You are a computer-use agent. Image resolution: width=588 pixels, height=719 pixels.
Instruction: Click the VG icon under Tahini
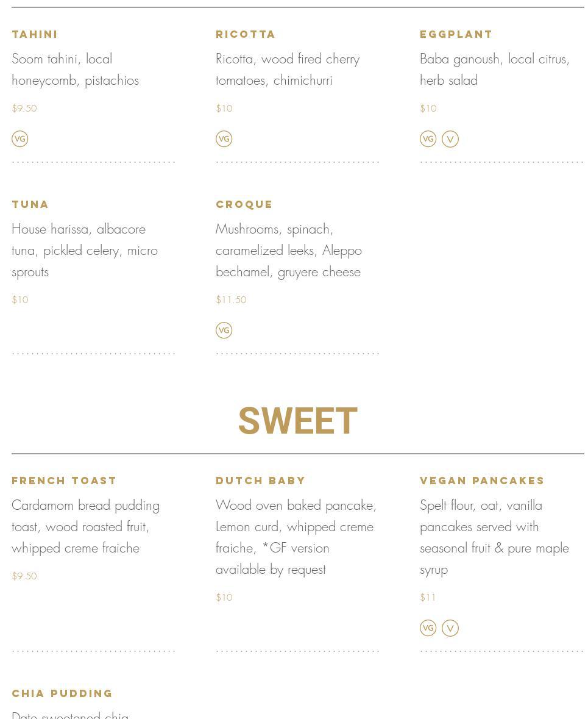[19, 139]
